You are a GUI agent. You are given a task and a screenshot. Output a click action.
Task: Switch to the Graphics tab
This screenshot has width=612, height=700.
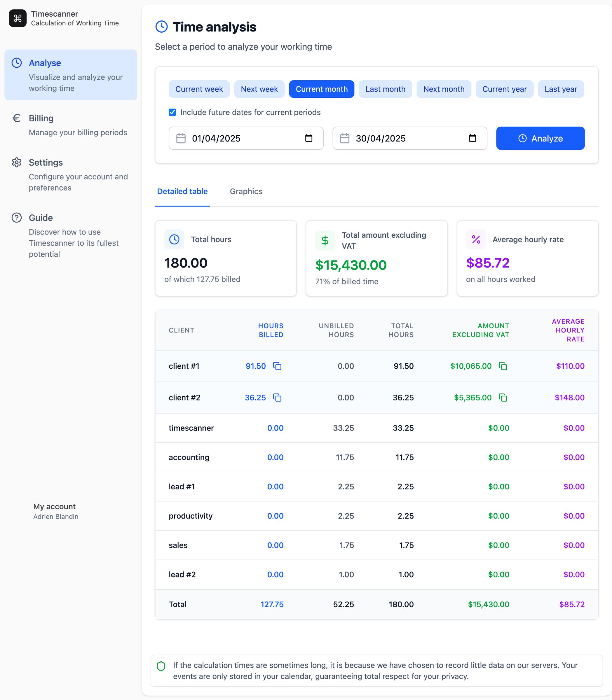point(246,191)
